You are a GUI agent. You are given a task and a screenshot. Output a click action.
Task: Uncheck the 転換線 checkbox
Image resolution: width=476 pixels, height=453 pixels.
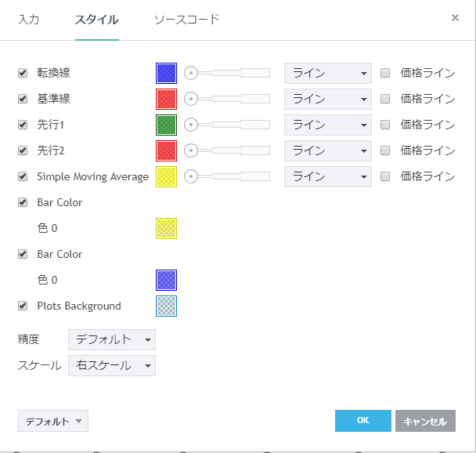(23, 74)
